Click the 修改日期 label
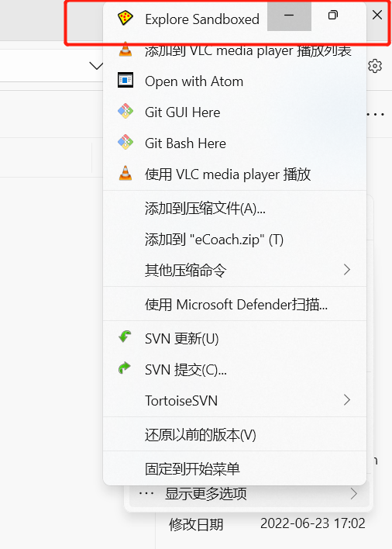Screen dimensions: 392x549 pos(196,524)
